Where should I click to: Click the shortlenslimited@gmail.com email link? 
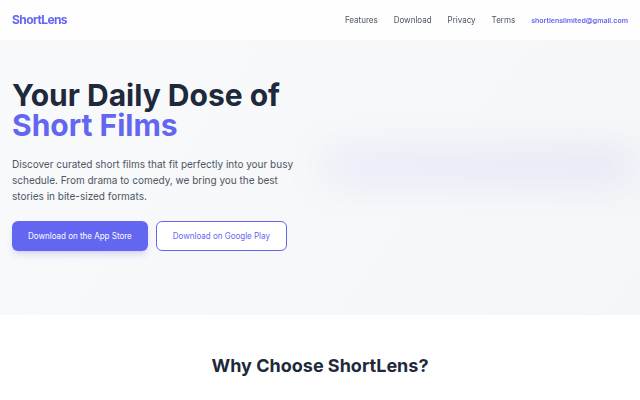click(580, 20)
